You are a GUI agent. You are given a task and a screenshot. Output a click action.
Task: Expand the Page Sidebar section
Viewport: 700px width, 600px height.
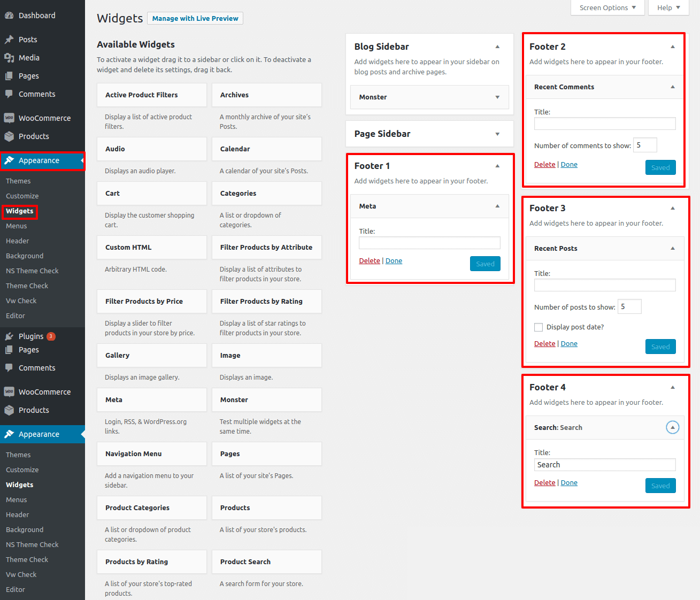(497, 134)
